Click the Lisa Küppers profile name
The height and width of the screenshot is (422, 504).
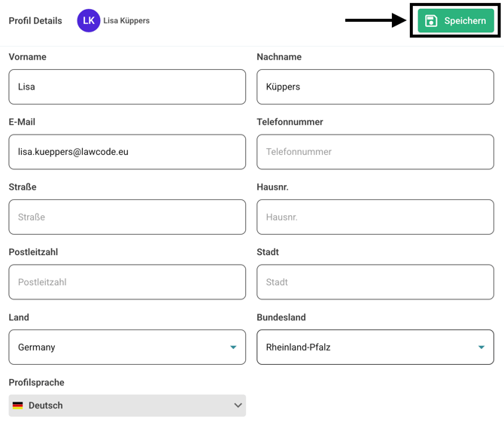coord(126,21)
